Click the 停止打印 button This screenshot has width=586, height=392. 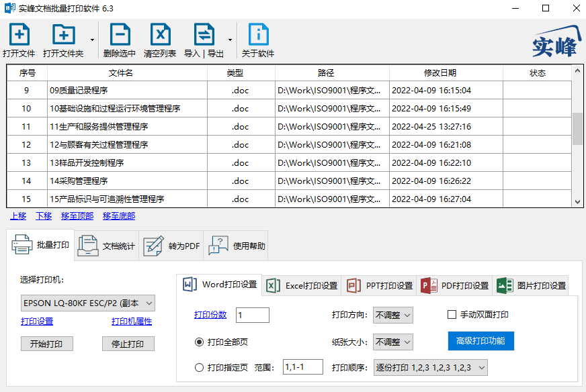point(128,344)
